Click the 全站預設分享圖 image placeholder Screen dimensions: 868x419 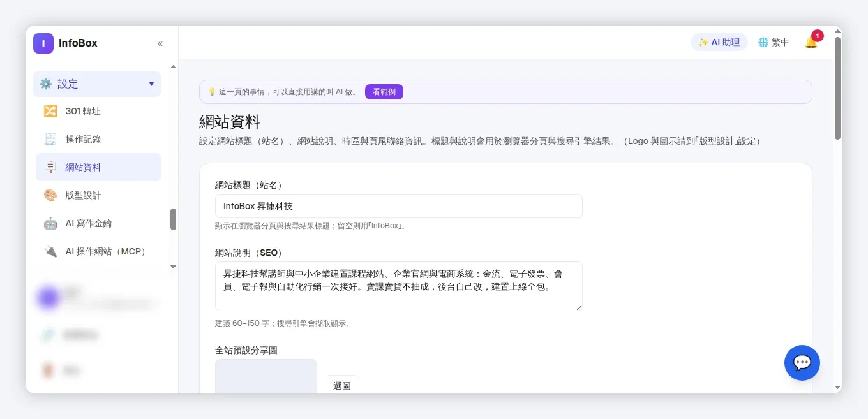point(266,376)
